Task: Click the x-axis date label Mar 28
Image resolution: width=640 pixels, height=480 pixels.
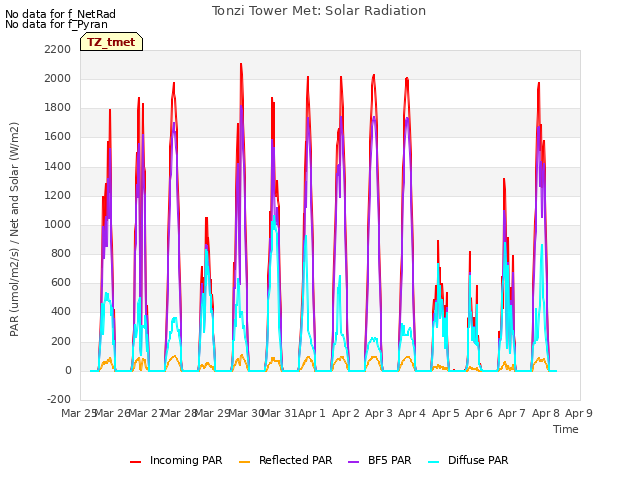Action: [180, 413]
